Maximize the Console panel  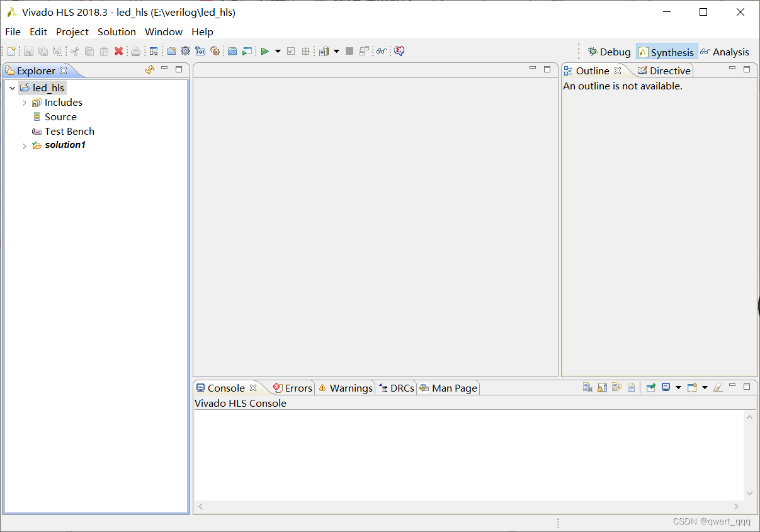click(x=747, y=387)
